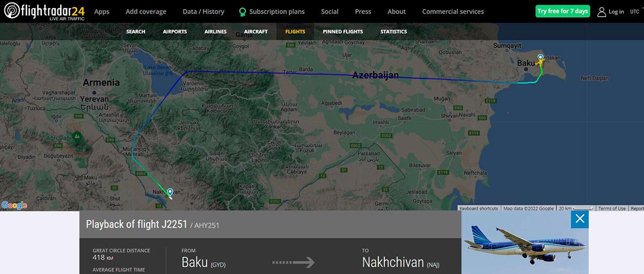Switch to the Pinned Flights tab
Screen dimensions: 644x274
click(x=343, y=32)
